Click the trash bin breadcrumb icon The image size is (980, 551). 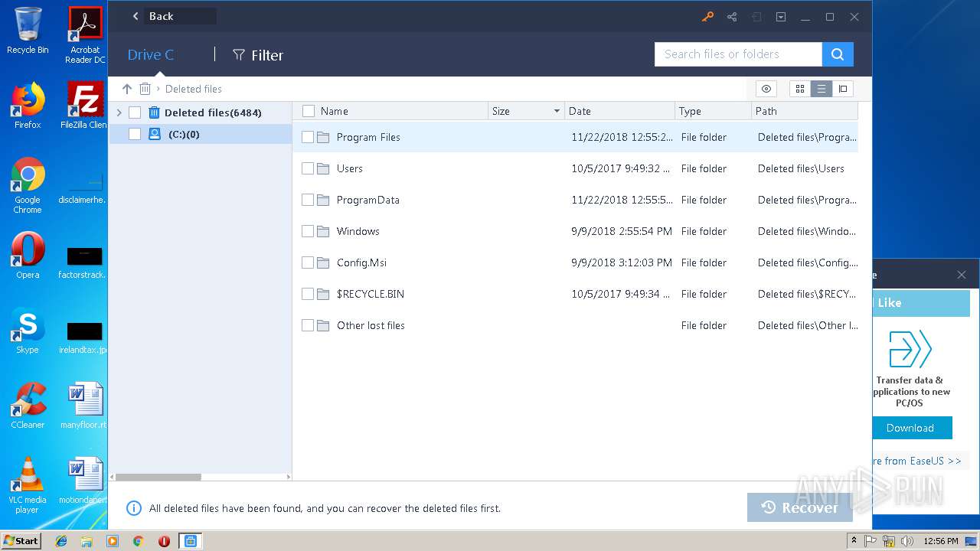tap(145, 89)
